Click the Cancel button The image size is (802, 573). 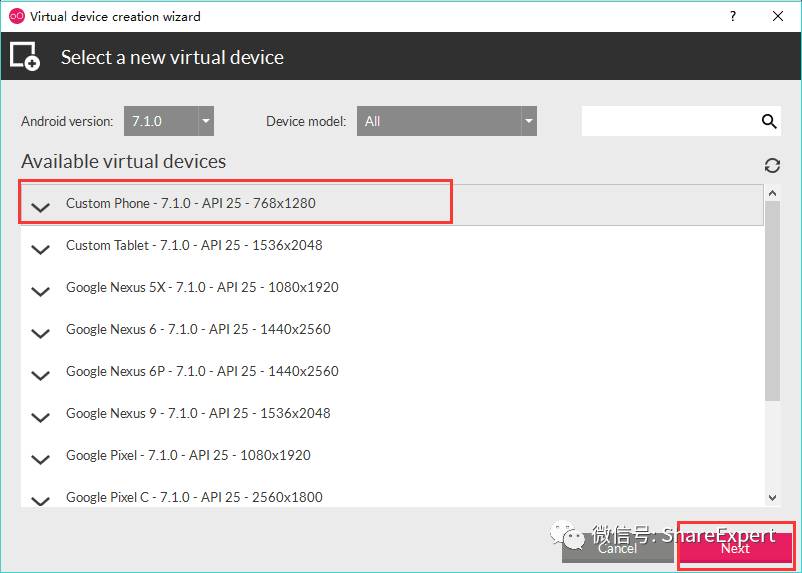(617, 548)
